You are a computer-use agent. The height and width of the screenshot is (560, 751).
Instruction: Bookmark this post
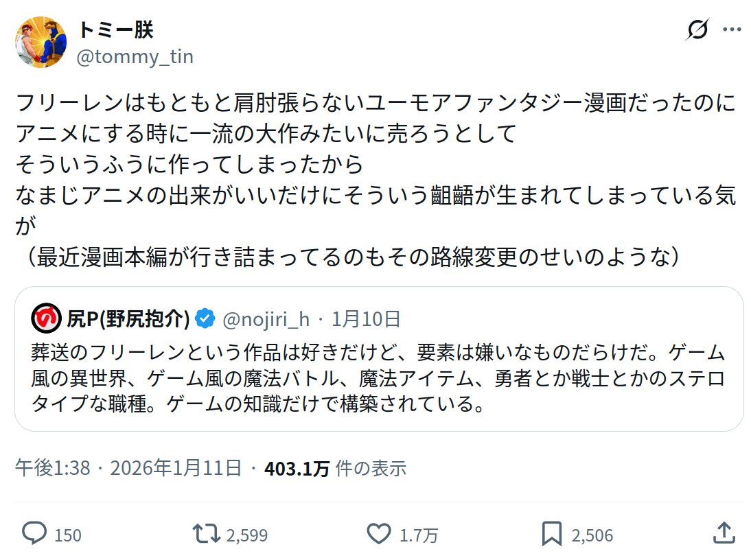[552, 534]
